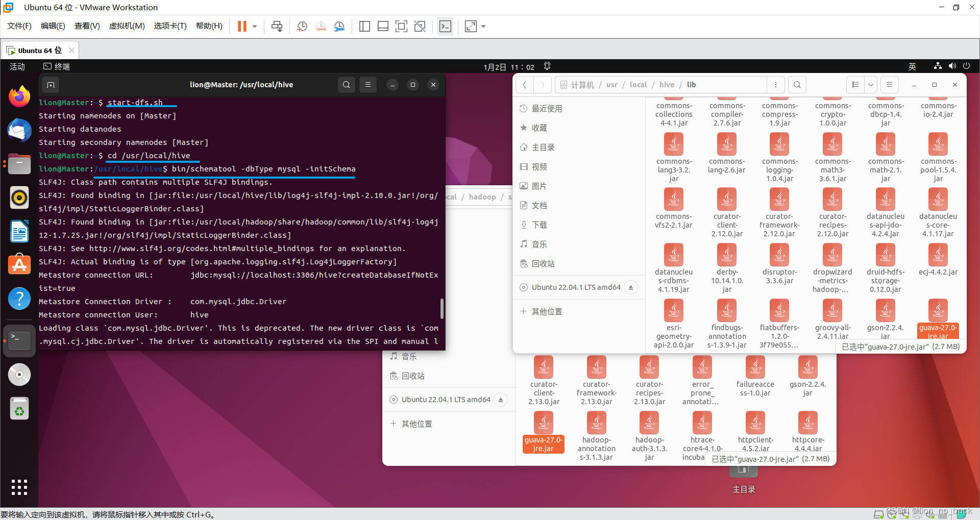Click 回收站 in the back file manager sidebar
This screenshot has width=980, height=520.
(449, 376)
